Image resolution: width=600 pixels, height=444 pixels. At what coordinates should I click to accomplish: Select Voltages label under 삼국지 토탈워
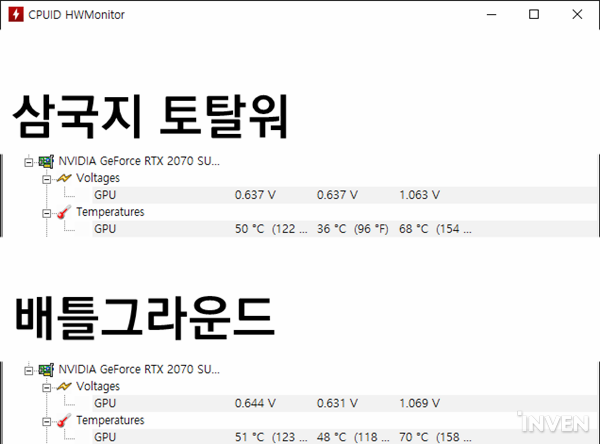pos(98,178)
